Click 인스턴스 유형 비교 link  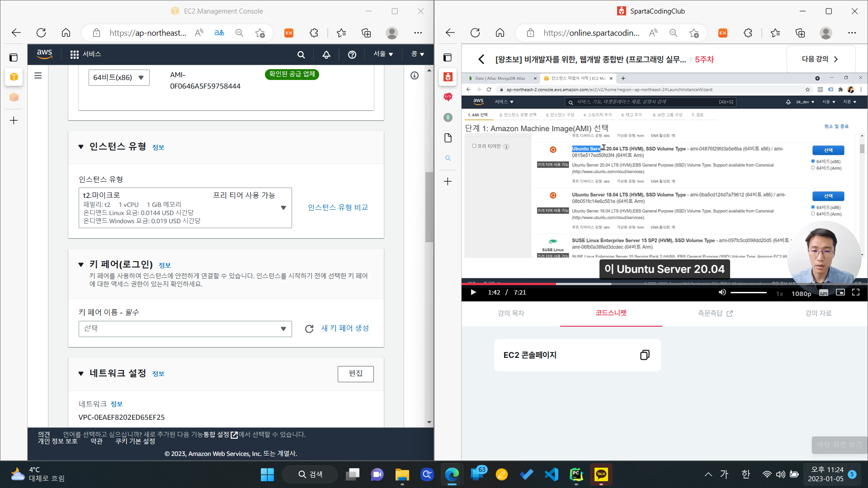338,207
